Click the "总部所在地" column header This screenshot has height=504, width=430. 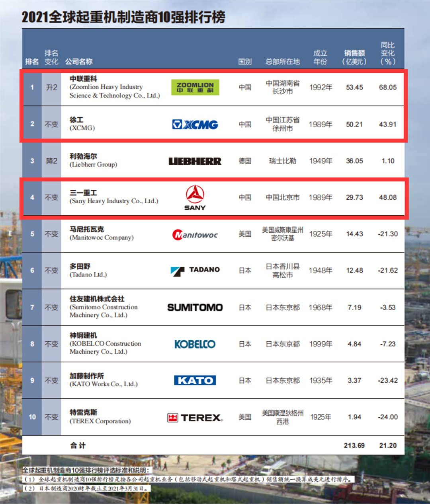tap(283, 62)
